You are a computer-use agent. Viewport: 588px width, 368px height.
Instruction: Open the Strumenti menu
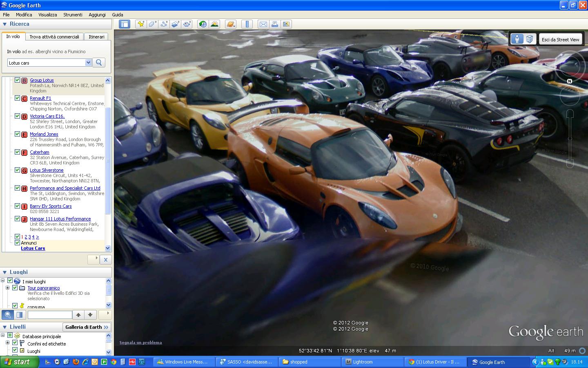click(73, 15)
